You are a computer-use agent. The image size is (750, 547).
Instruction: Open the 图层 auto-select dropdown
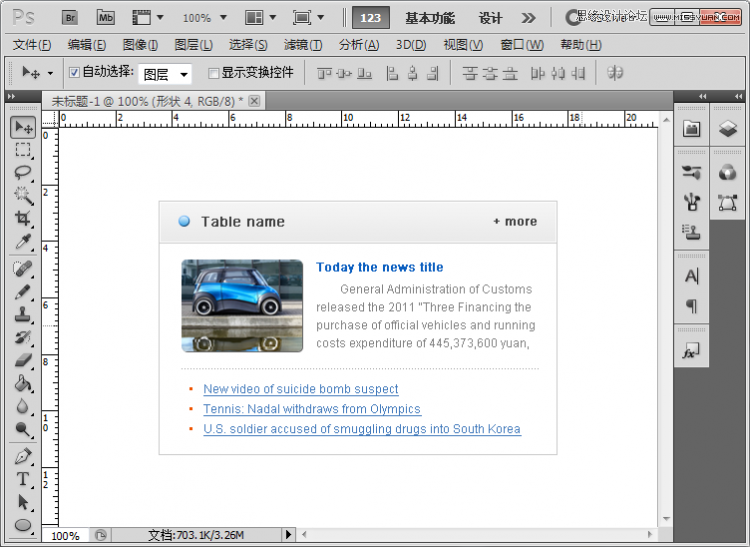coord(165,74)
